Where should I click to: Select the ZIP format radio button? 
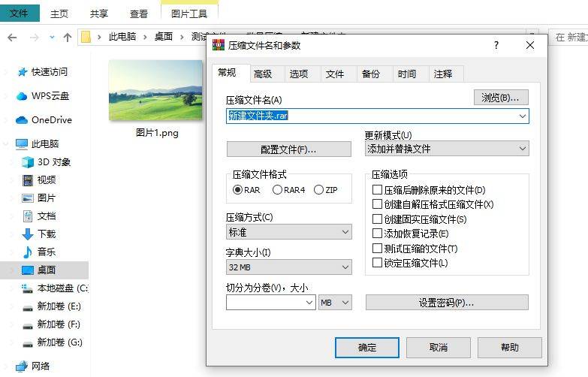click(x=318, y=190)
